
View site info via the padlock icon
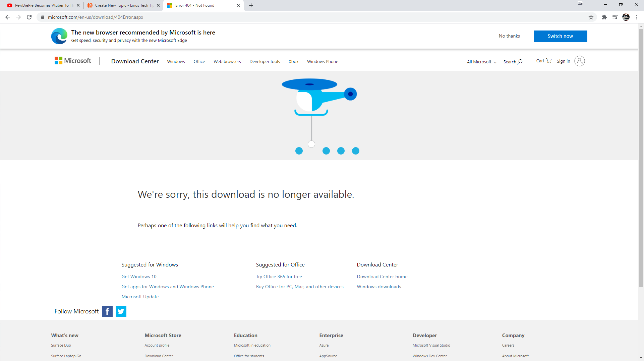pos(43,17)
